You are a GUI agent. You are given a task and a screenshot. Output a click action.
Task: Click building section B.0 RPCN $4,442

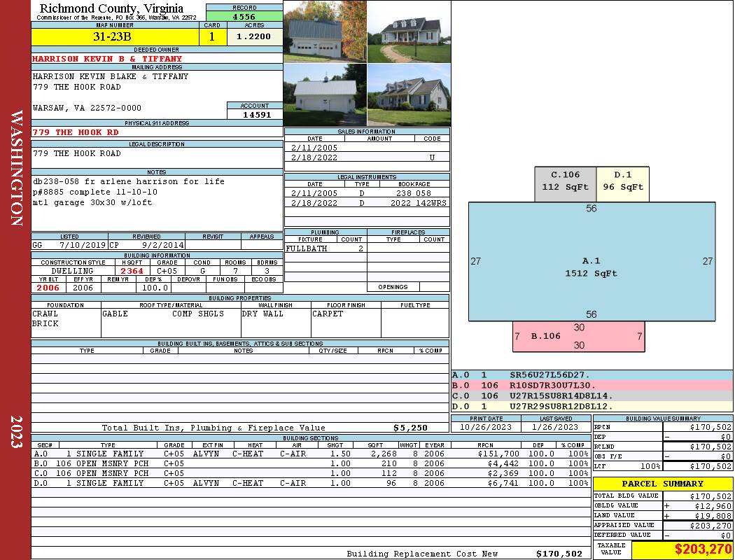click(503, 463)
